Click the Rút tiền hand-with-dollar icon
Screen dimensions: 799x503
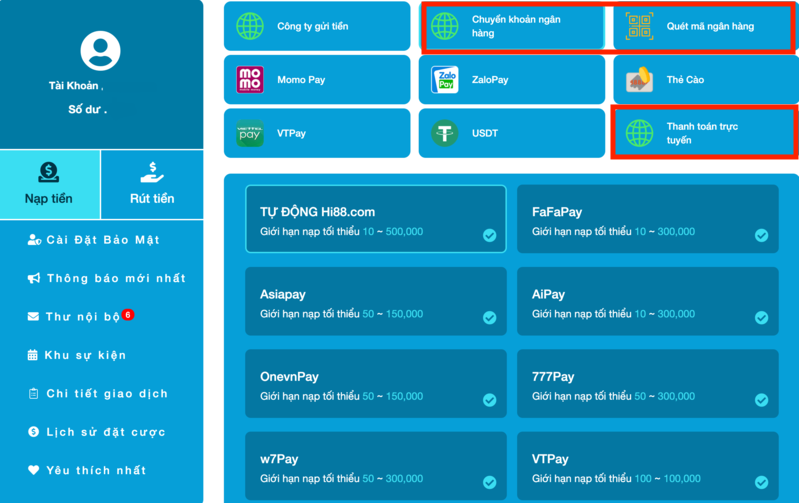[x=152, y=172]
